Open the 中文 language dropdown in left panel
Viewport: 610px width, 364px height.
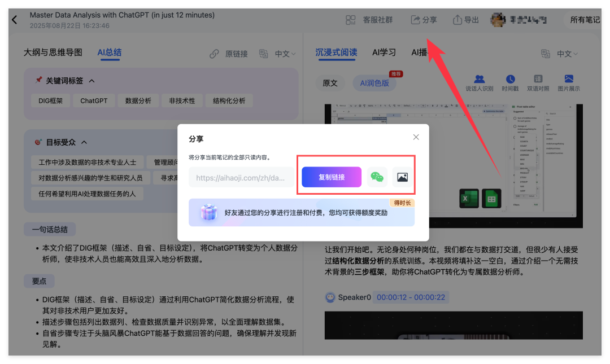[x=285, y=54]
